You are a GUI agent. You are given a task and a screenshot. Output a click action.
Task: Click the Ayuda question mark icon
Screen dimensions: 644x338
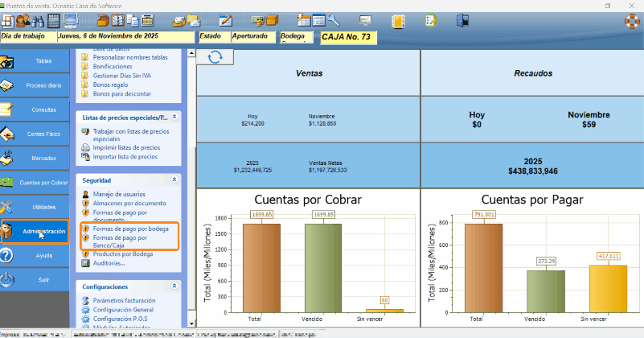pos(6,255)
